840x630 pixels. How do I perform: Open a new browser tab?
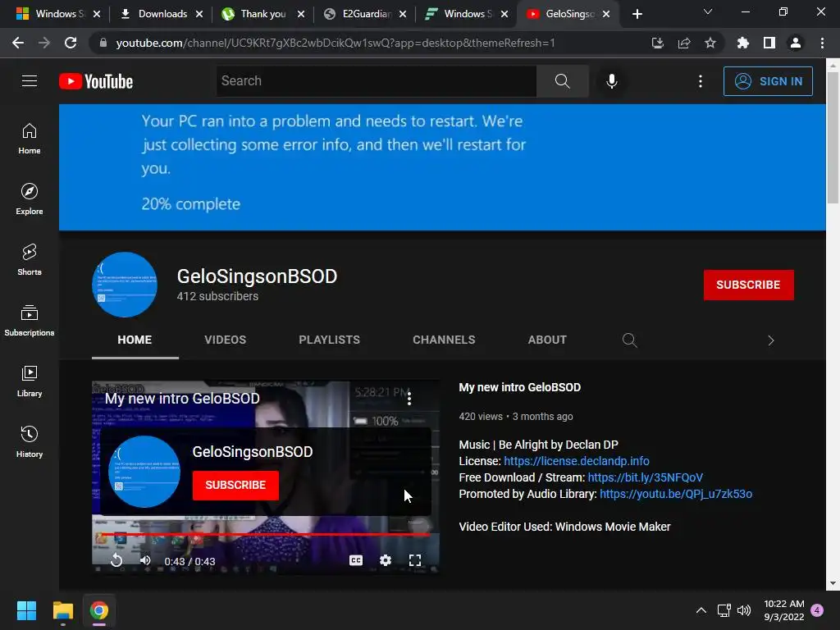pos(637,14)
